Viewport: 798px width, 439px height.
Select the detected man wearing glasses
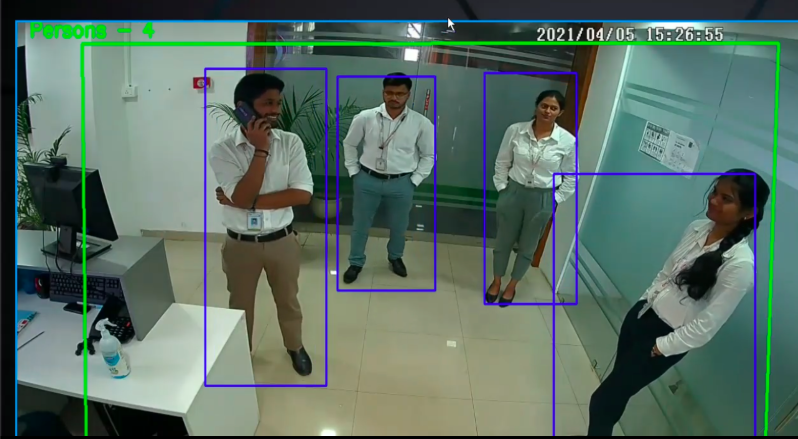pyautogui.click(x=386, y=184)
